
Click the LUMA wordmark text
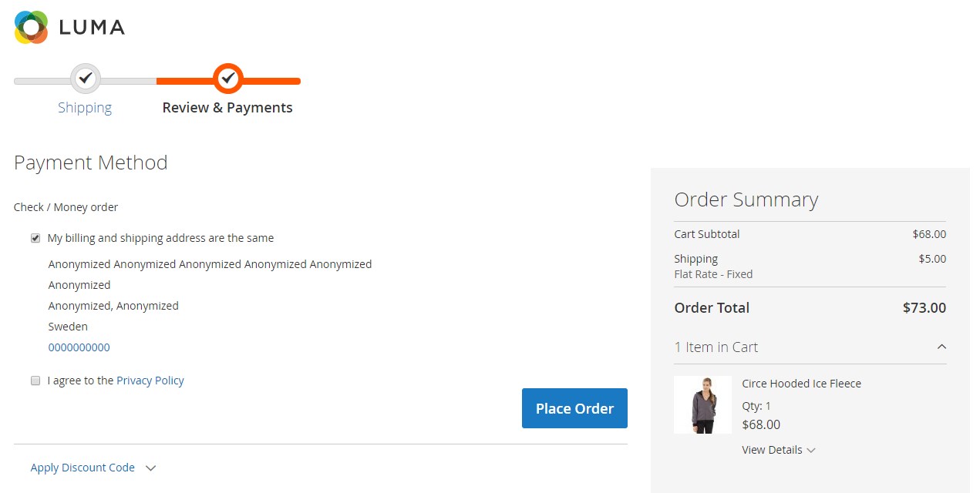[92, 28]
